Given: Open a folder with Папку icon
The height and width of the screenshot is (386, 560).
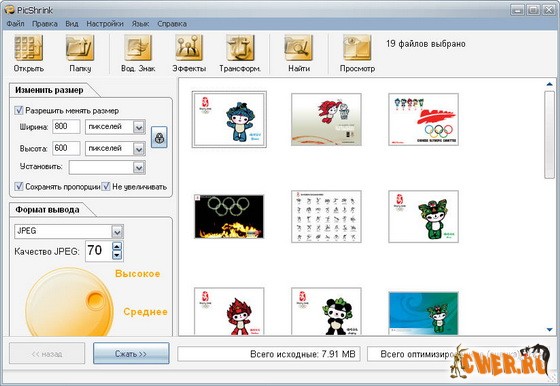Looking at the screenshot, I should point(80,48).
